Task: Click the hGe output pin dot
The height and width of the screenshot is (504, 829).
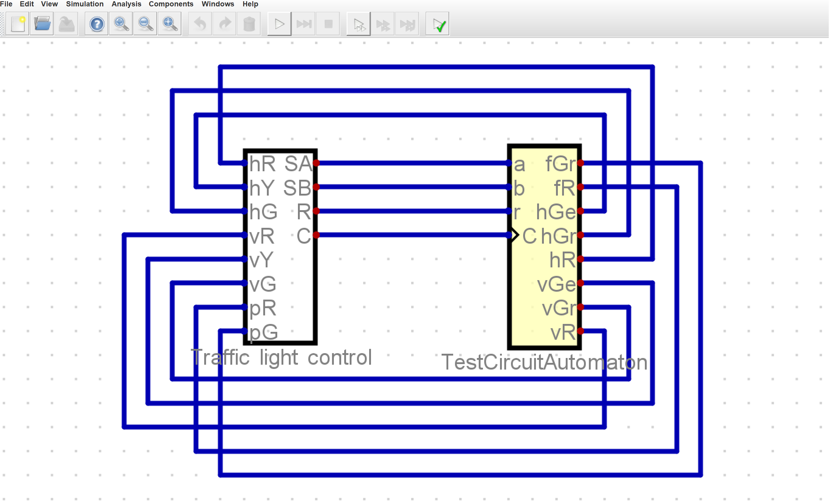Action: [580, 211]
